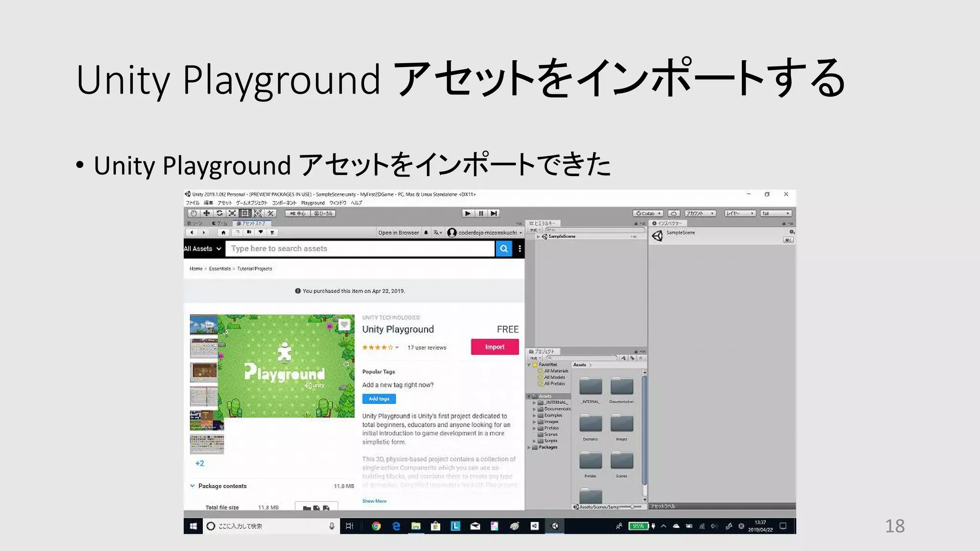Toggle the Inspector panel lock icon
Image resolution: width=980 pixels, height=551 pixels.
[x=784, y=223]
